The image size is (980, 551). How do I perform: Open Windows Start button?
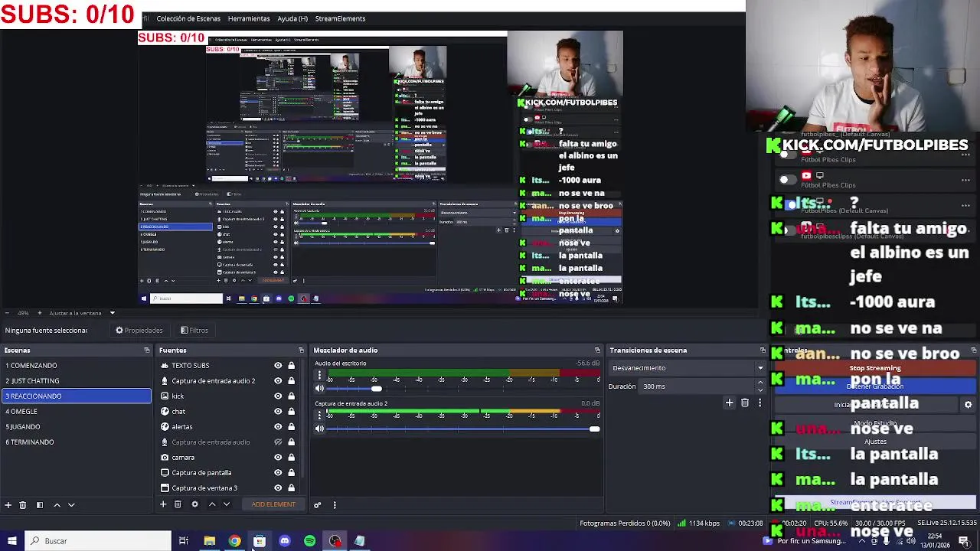[x=12, y=541]
